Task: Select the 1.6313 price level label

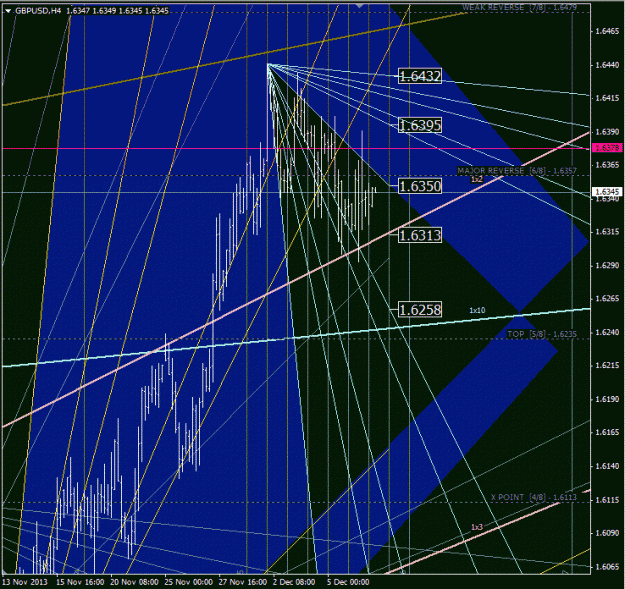Action: pos(420,235)
